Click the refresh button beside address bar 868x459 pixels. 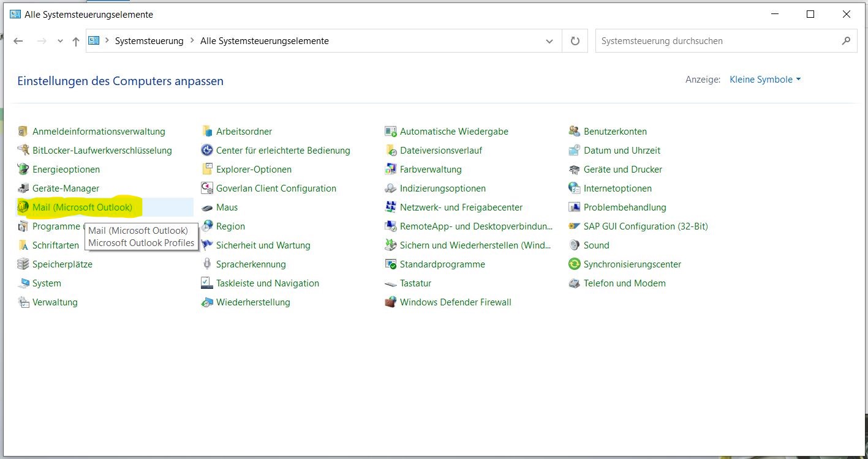(575, 41)
